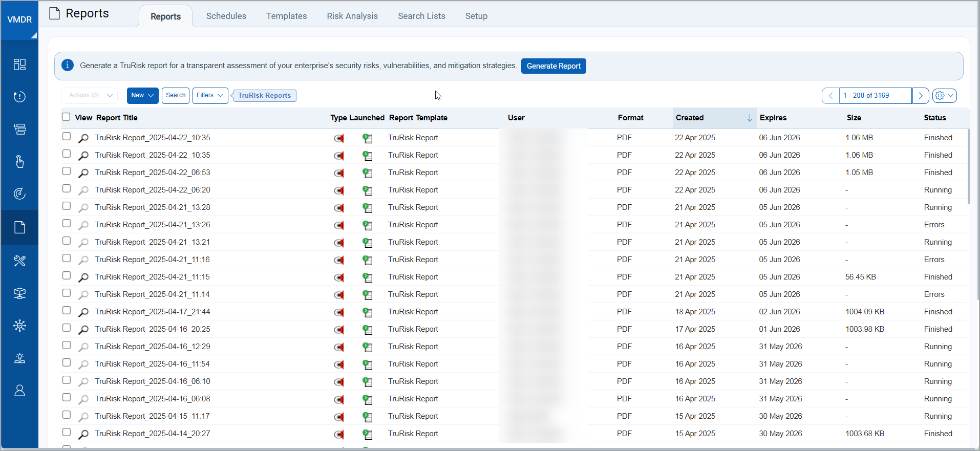Open the Dashboard icon in sidebar

[19, 65]
